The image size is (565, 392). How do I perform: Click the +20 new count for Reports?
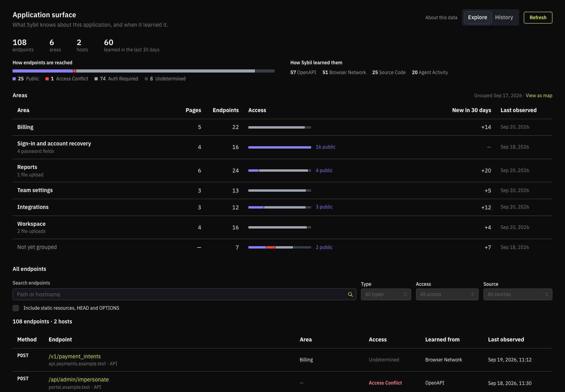point(486,171)
